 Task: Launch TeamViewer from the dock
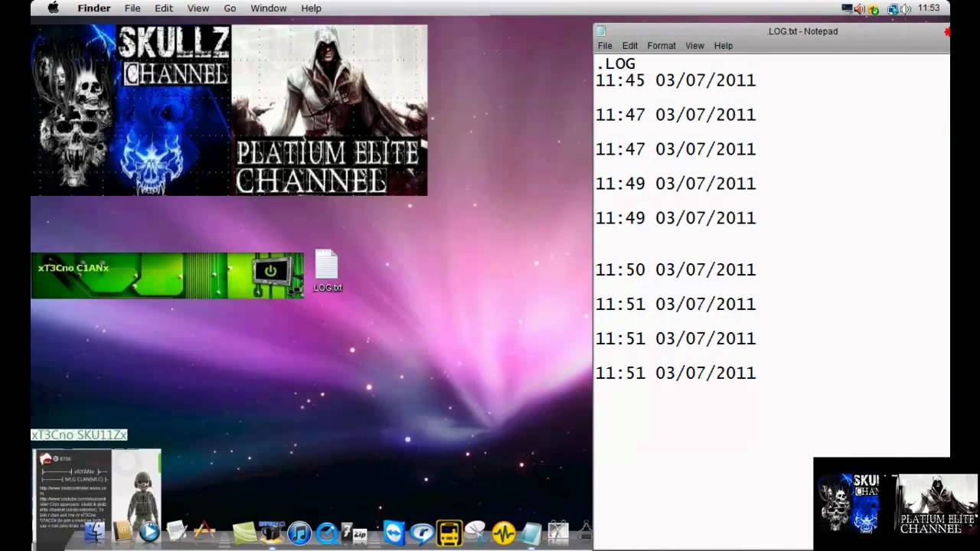click(394, 532)
